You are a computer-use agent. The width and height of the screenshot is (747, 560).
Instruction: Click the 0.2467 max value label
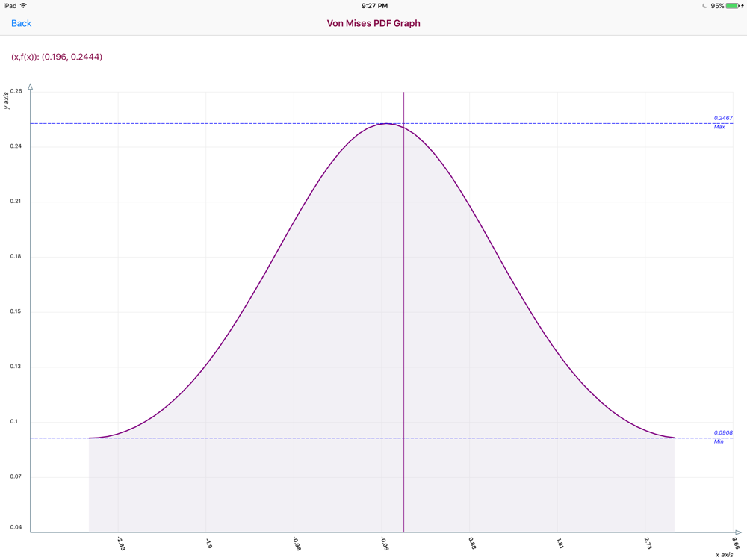(723, 118)
